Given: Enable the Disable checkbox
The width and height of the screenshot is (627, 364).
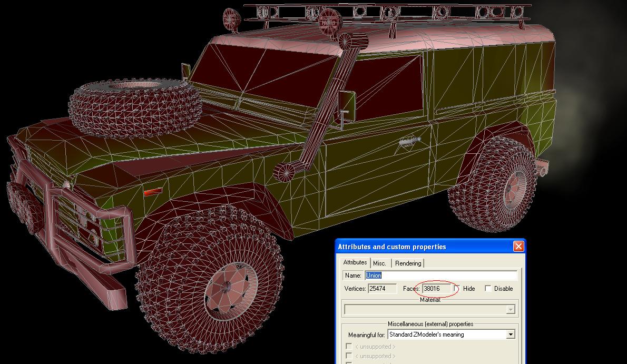Looking at the screenshot, I should (488, 289).
